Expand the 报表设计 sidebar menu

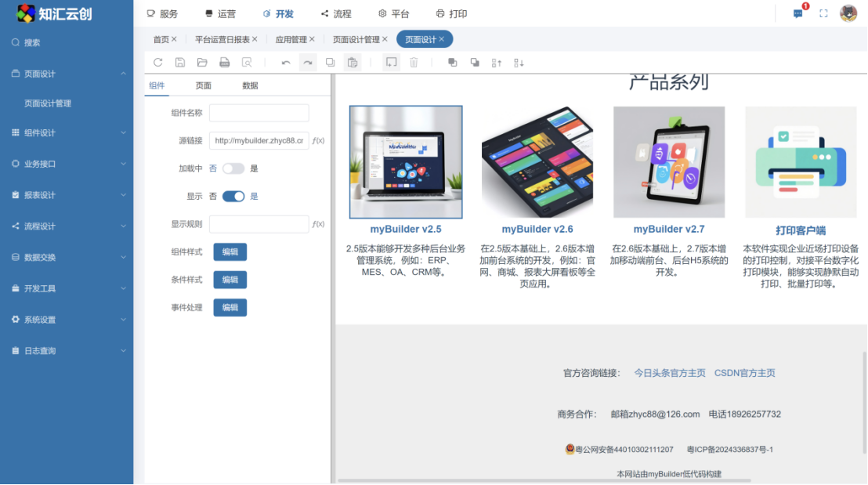[67, 195]
